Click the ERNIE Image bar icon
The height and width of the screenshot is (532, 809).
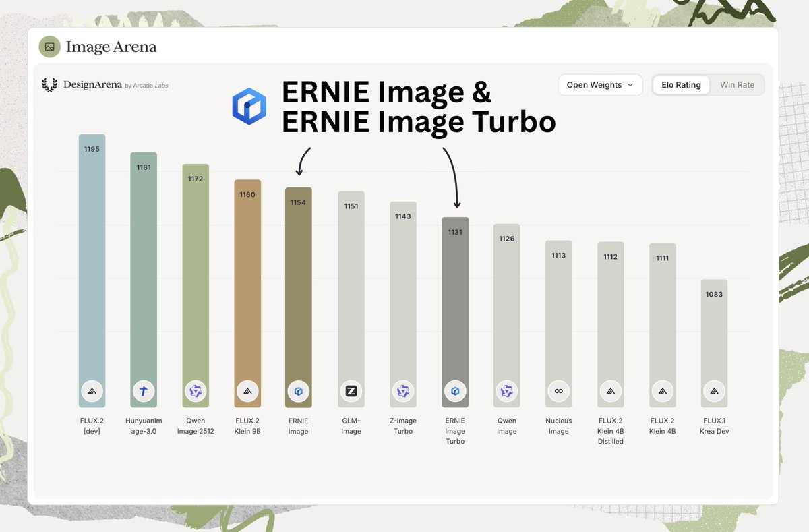pyautogui.click(x=299, y=391)
